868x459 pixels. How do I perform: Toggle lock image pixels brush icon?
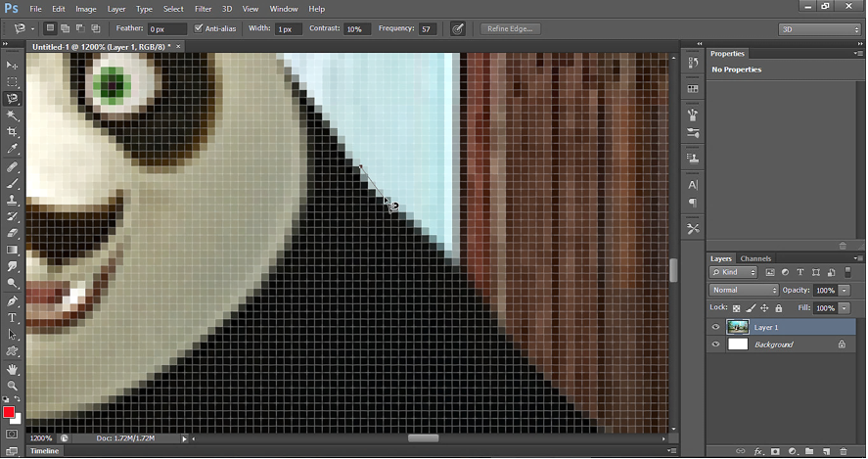point(751,308)
